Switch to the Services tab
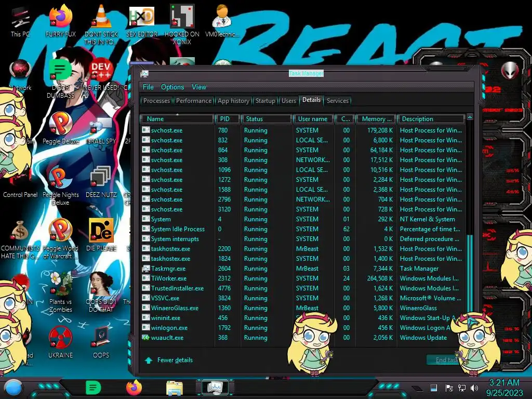This screenshot has height=399, width=532. (x=338, y=100)
